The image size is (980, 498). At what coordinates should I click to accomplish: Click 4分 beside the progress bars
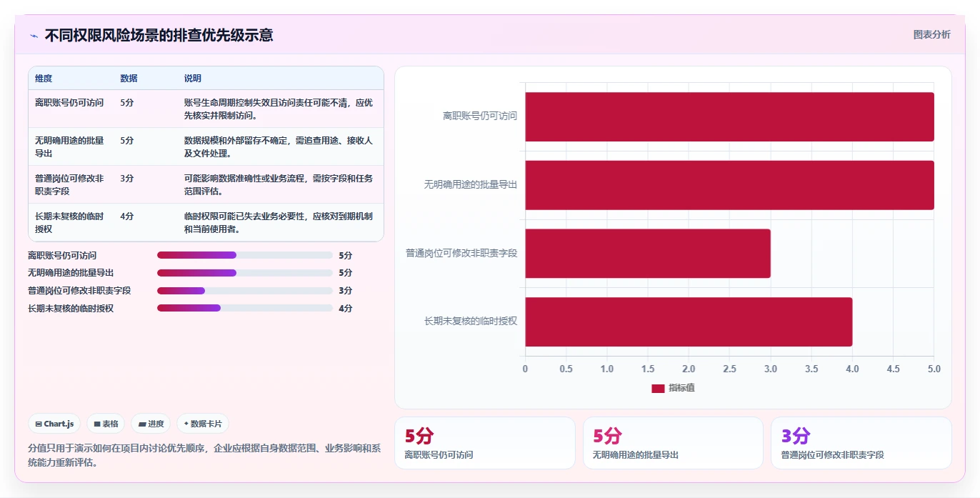[346, 309]
